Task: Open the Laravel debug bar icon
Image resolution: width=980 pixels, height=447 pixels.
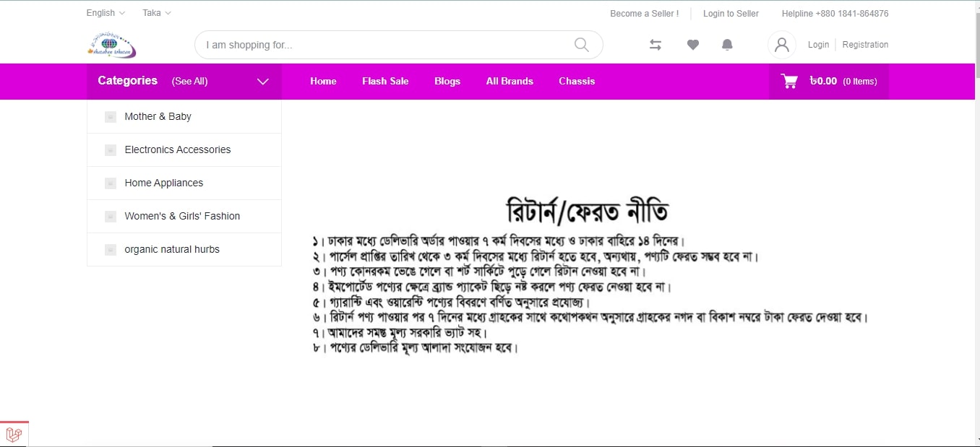Action: click(14, 434)
